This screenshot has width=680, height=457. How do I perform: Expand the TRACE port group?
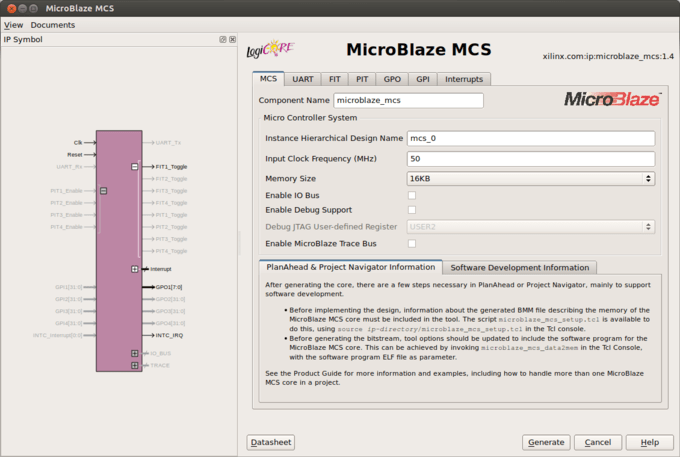pos(135,366)
